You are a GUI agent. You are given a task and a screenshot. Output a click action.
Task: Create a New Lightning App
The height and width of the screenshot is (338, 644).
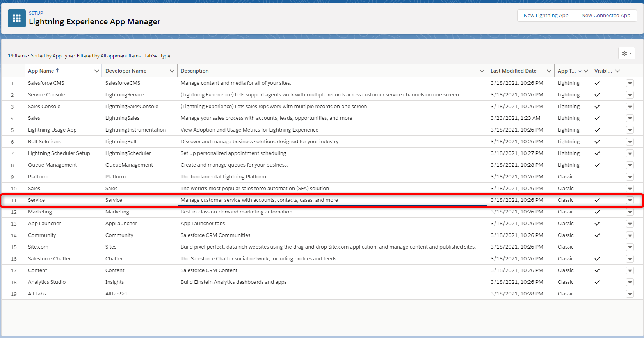[x=546, y=16]
